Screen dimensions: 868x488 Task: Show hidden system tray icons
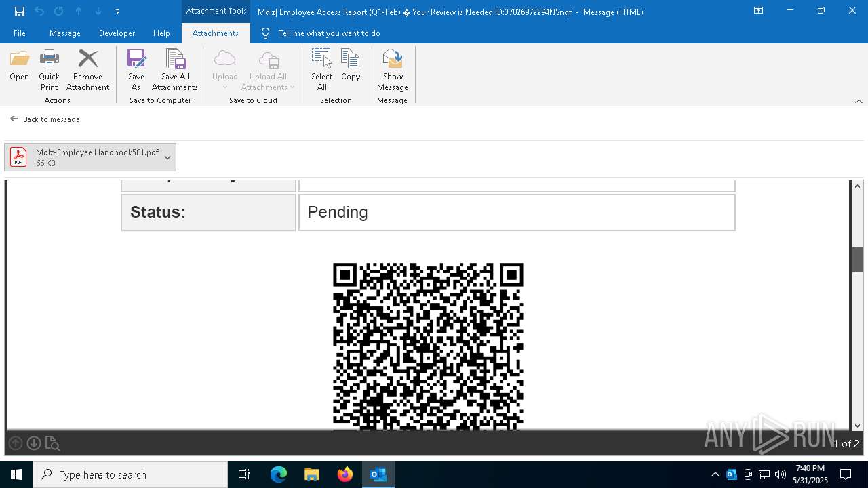tap(715, 474)
